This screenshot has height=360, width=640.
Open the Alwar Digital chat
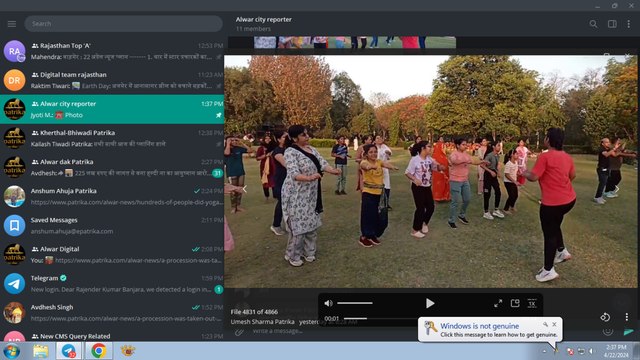point(112,255)
